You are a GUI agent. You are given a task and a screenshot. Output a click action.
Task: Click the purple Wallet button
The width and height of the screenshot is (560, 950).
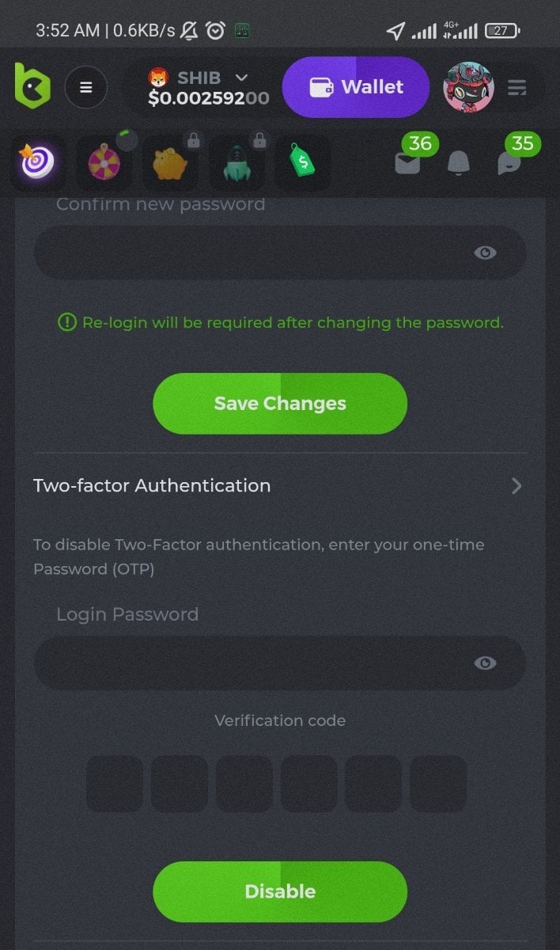pos(356,87)
